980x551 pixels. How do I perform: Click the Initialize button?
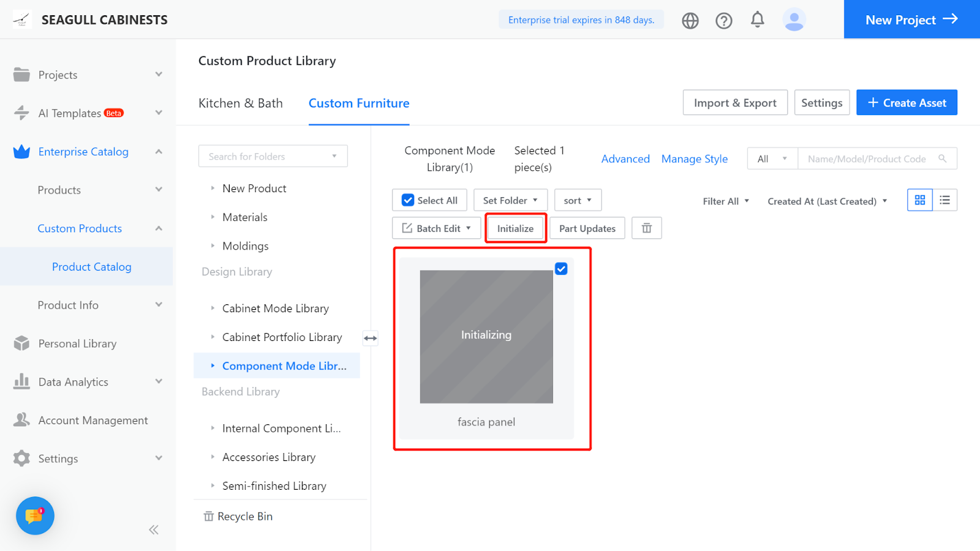(x=515, y=228)
